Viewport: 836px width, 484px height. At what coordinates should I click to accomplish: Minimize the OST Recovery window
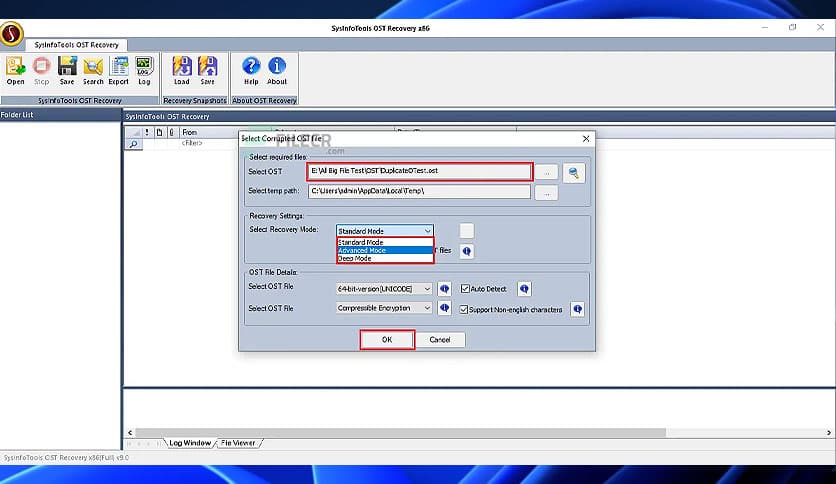(x=765, y=28)
